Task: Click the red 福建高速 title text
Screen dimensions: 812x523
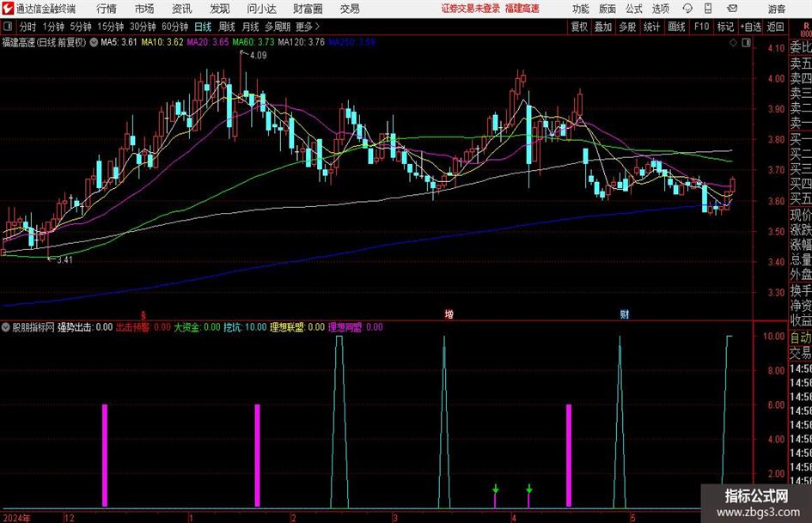Action: pos(522,9)
